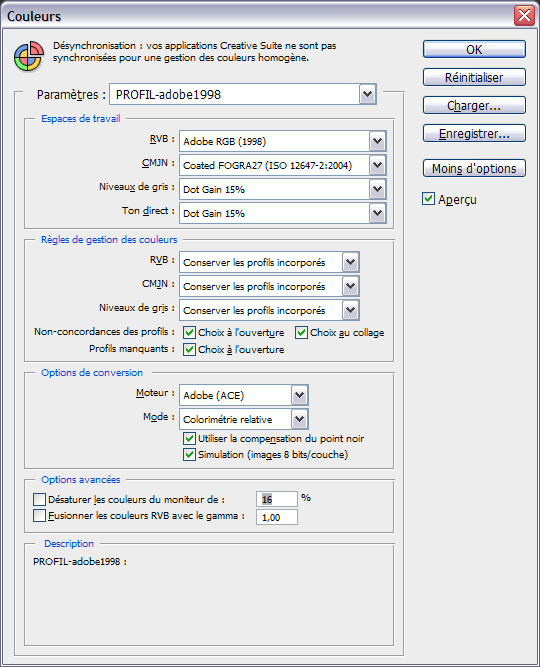The height and width of the screenshot is (667, 540).
Task: Open CMJN Coated FOGRA27 dropdown
Action: pyautogui.click(x=283, y=165)
